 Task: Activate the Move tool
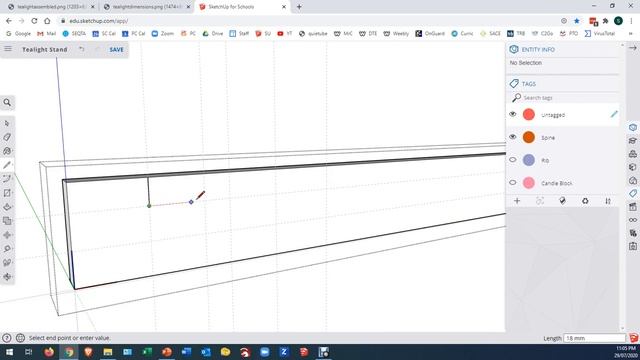point(7,235)
